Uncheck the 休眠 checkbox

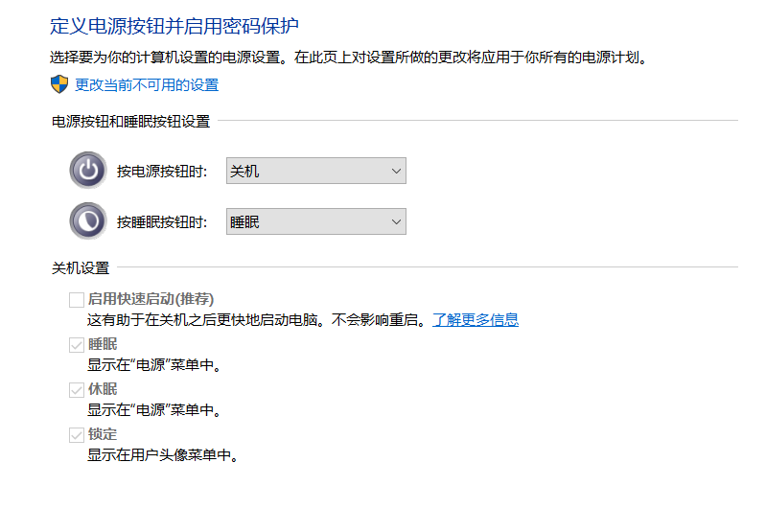(x=77, y=389)
